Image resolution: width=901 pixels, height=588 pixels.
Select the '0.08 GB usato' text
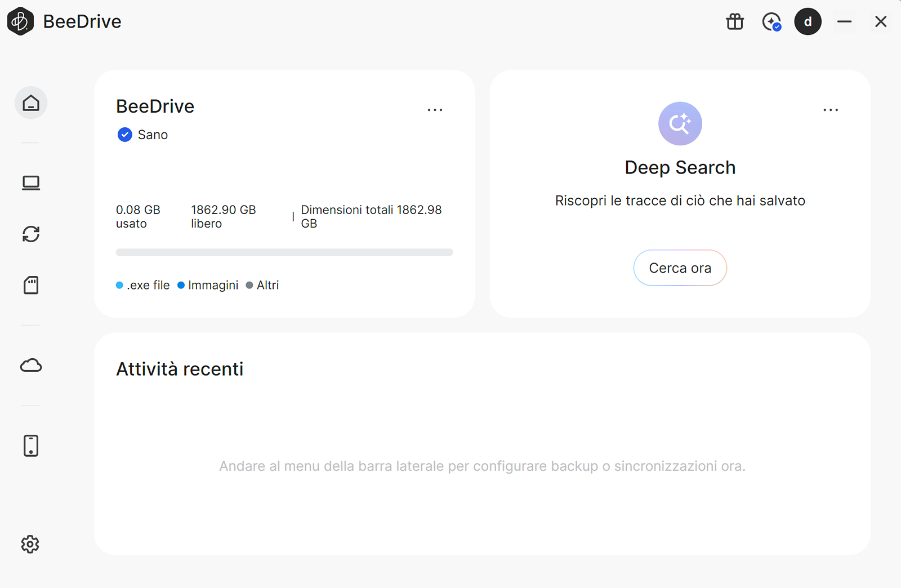pos(138,216)
